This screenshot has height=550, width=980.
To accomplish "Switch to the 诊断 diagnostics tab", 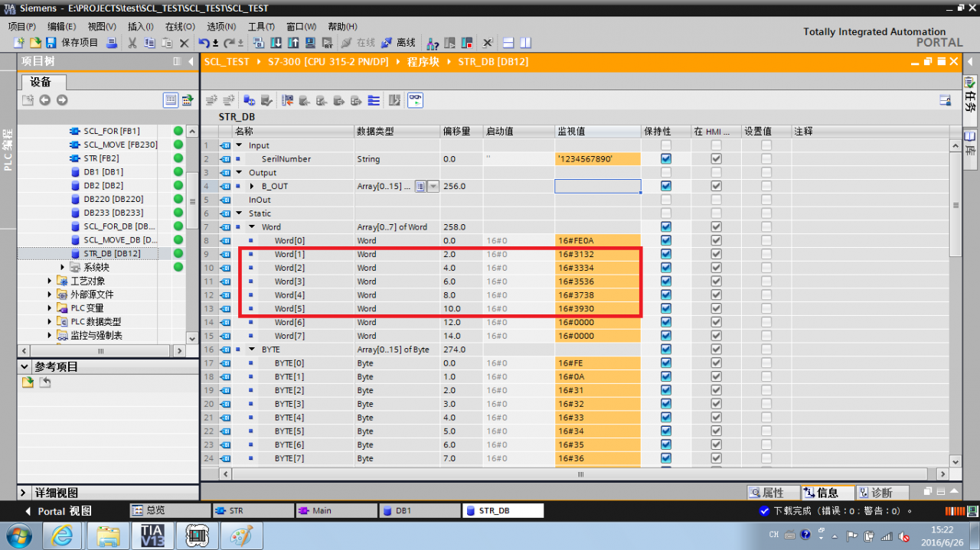I will (x=882, y=493).
